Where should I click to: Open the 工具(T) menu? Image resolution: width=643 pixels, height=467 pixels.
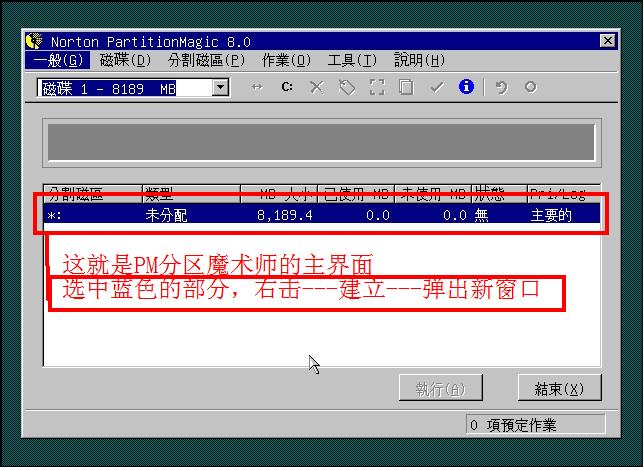click(x=352, y=60)
